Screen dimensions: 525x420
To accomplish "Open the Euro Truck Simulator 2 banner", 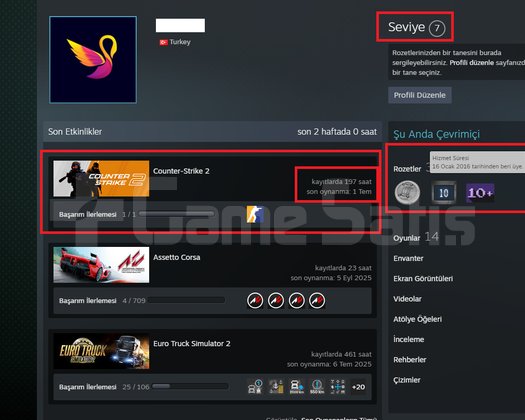I will [101, 351].
